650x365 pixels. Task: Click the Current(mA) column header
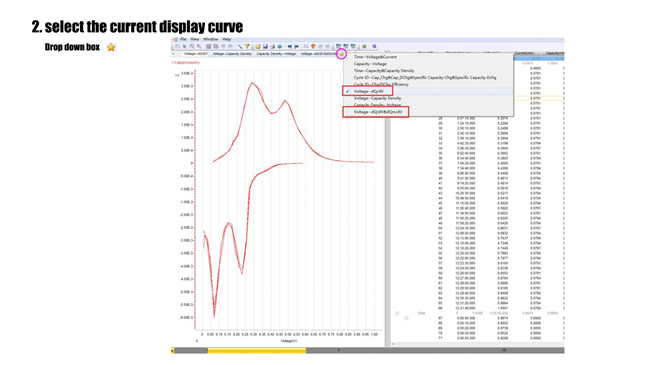(x=524, y=53)
